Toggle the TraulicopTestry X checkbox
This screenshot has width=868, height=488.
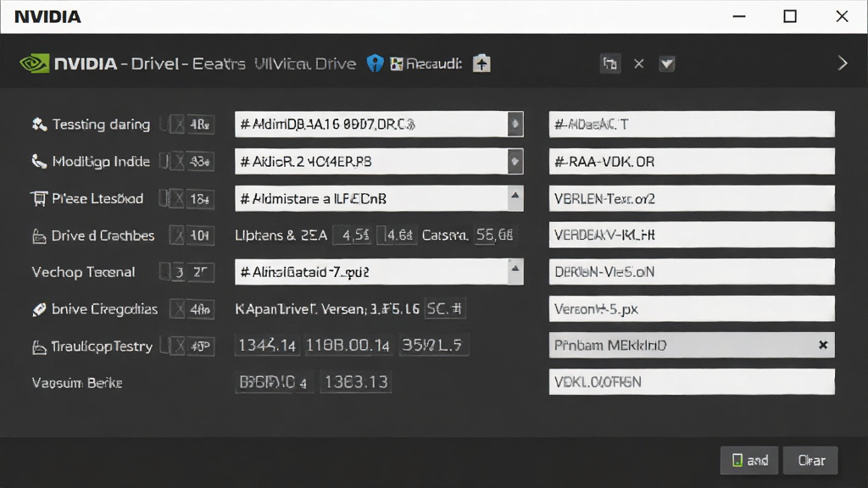click(177, 346)
